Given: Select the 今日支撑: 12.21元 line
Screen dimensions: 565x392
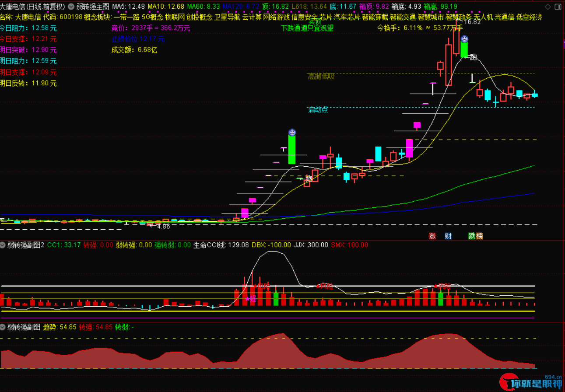Looking at the screenshot, I should click(x=28, y=39).
